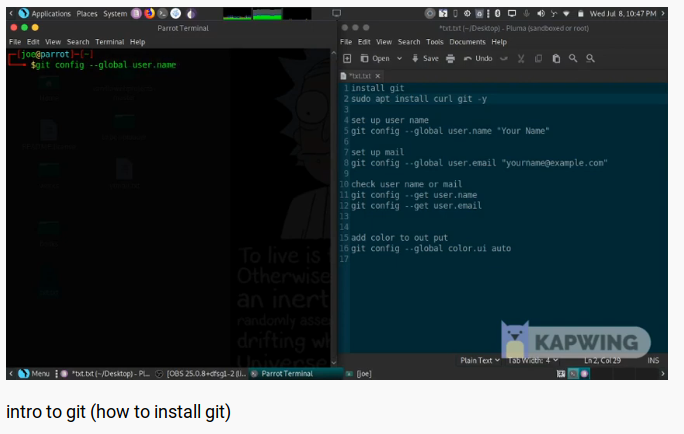The image size is (684, 434).
Task: Open Edit menu in Parrot Terminal
Action: pos(33,42)
